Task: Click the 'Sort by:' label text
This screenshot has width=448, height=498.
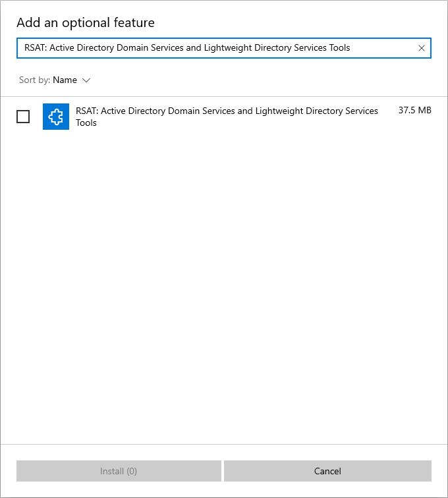Action: click(35, 80)
